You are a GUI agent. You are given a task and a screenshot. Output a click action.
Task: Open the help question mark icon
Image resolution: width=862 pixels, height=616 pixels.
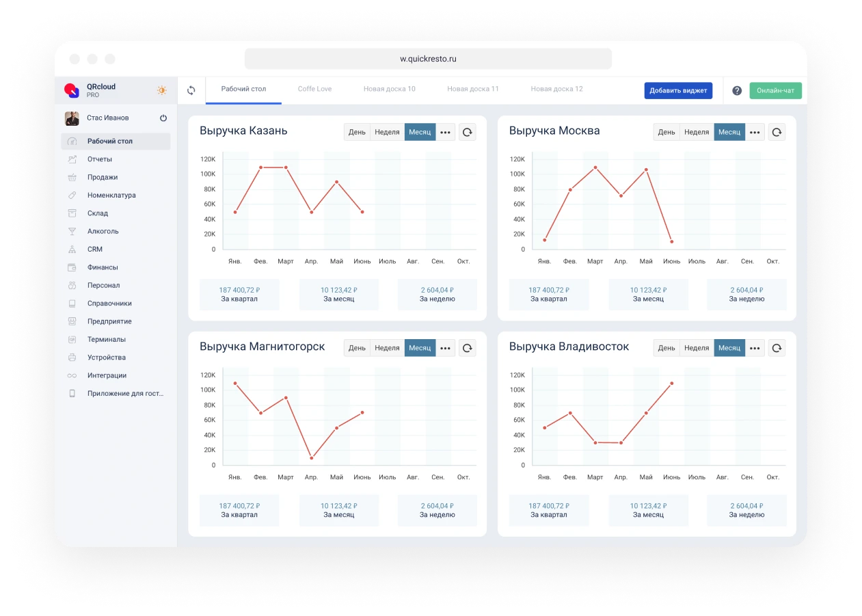coord(737,90)
